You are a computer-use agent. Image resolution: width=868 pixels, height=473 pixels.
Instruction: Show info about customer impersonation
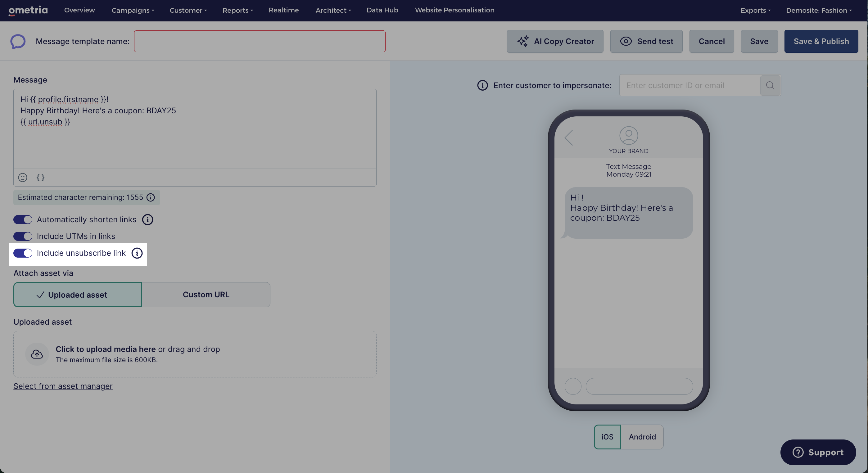pyautogui.click(x=482, y=86)
